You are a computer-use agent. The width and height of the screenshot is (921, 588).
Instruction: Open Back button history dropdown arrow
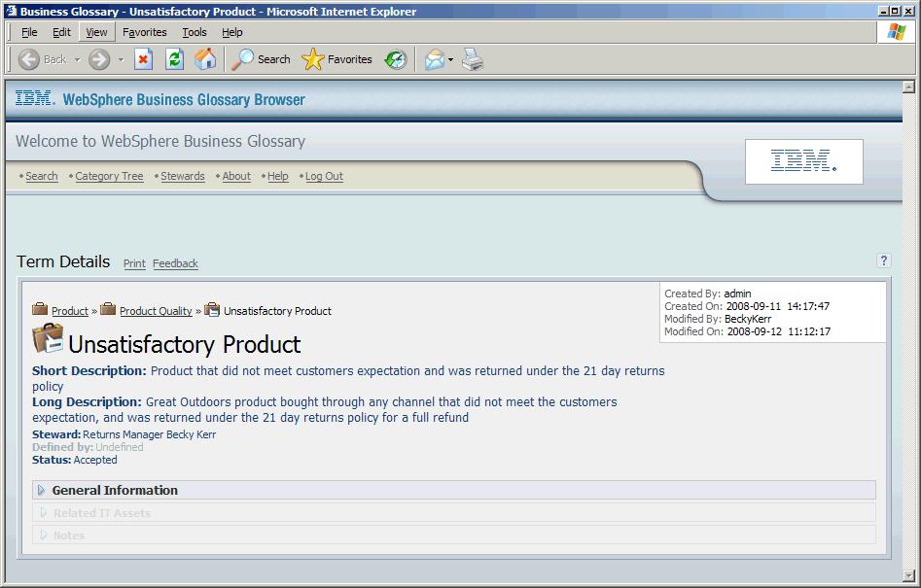point(77,59)
